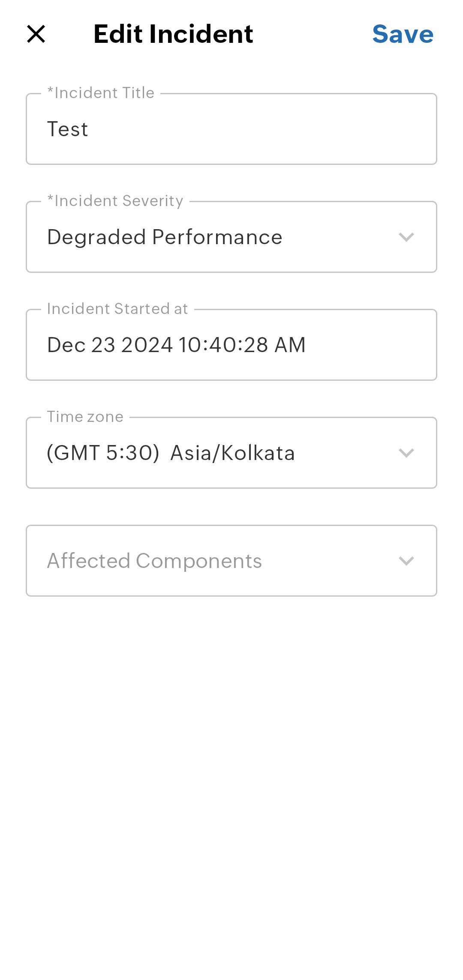Click the Affected Components chevron arrow

point(406,561)
